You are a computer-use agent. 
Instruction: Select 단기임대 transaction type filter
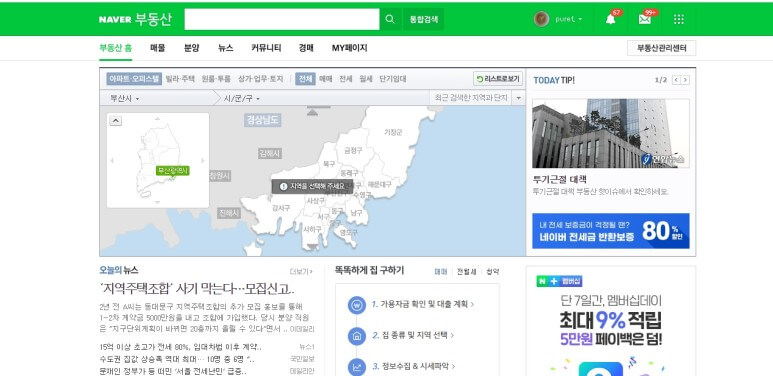click(392, 79)
